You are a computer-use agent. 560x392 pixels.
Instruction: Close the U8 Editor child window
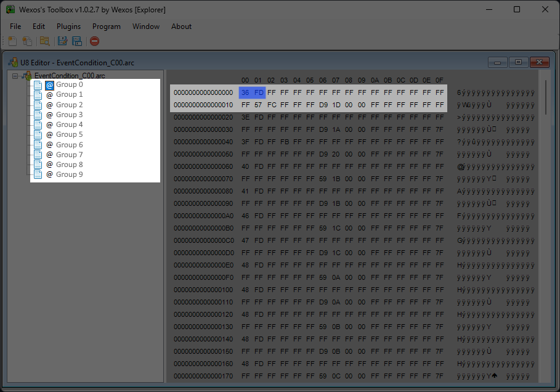pyautogui.click(x=539, y=62)
